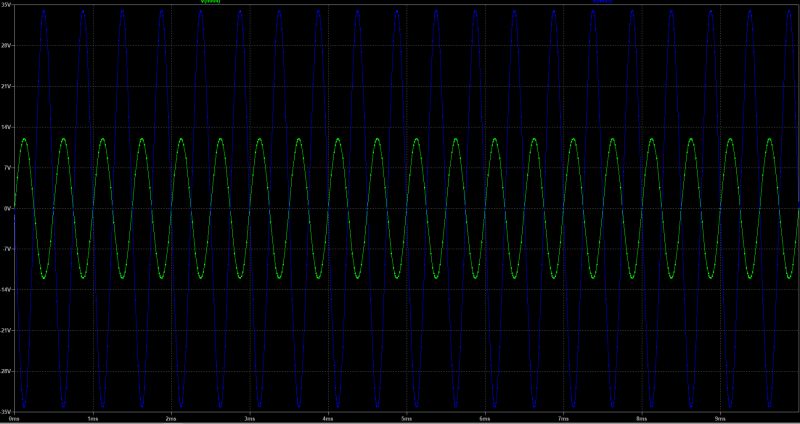This screenshot has width=800, height=424.
Task: Click the 5ms time axis label
Action: [407, 418]
